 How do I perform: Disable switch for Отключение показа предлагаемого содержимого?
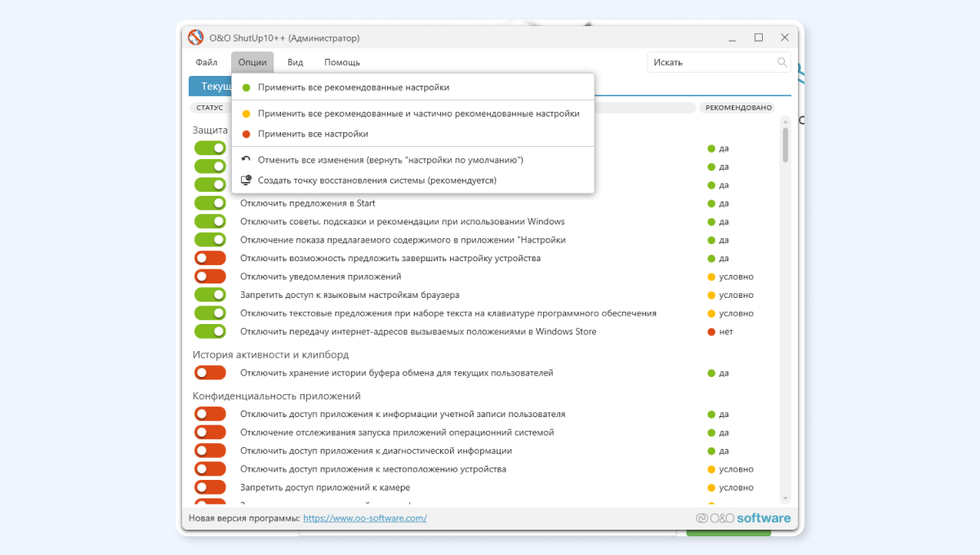point(210,240)
